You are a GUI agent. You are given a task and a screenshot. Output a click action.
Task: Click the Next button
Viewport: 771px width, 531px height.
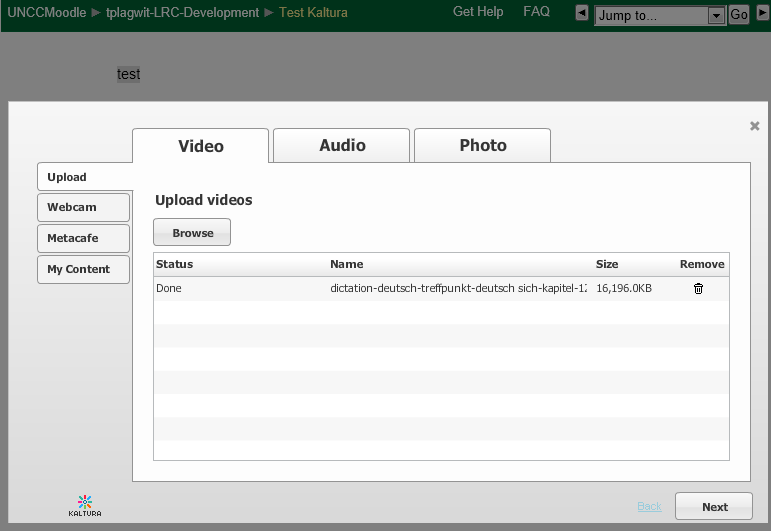tap(714, 506)
